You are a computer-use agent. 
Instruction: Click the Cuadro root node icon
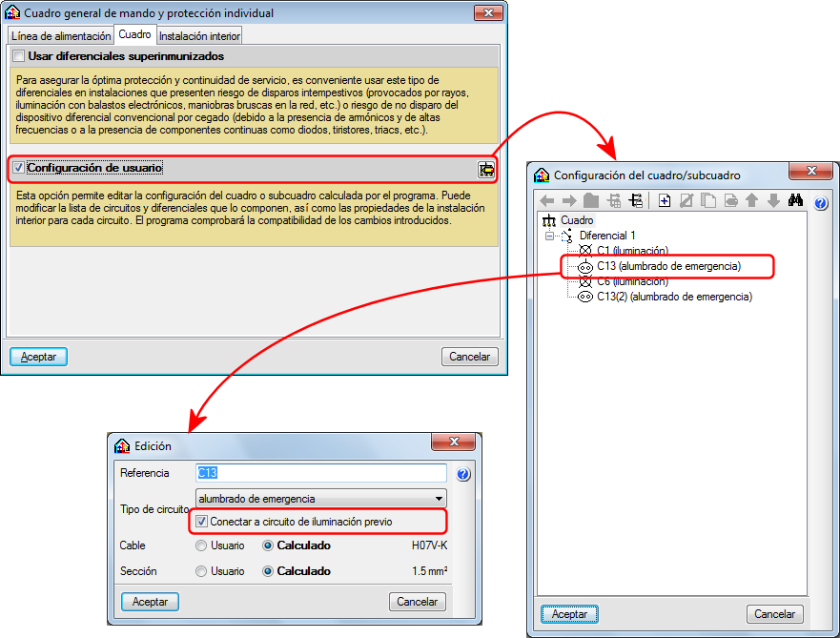point(549,220)
